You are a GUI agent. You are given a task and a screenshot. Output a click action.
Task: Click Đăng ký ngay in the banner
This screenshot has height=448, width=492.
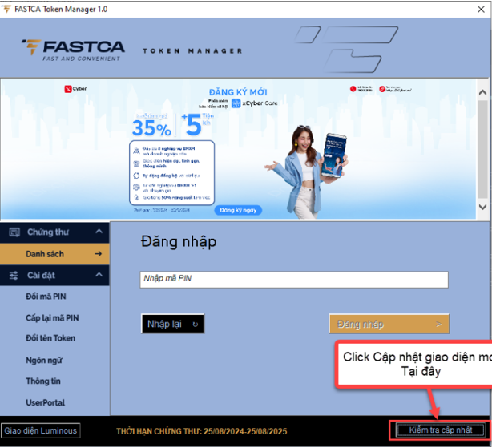pos(238,210)
